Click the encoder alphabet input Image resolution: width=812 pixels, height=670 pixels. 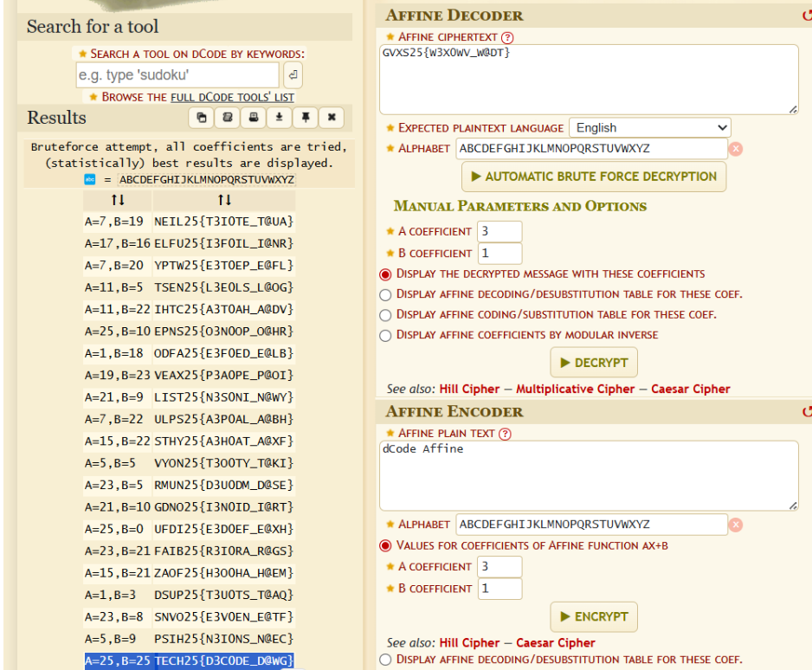click(x=591, y=525)
